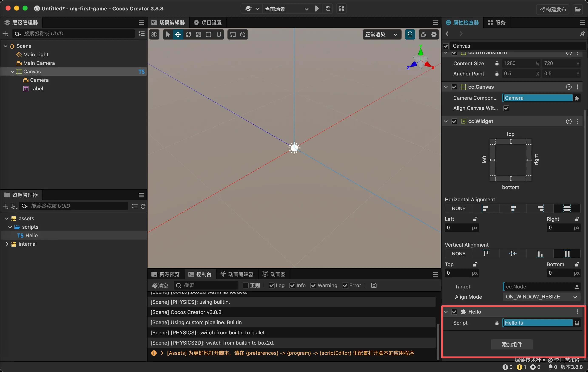The height and width of the screenshot is (372, 588).
Task: Toggle the scene light bulb icon
Action: point(410,34)
